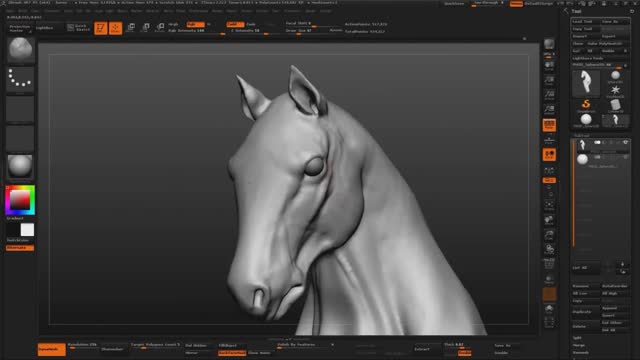Activate the Draw mode button
640x360 pixels.
pyautogui.click(x=116, y=28)
